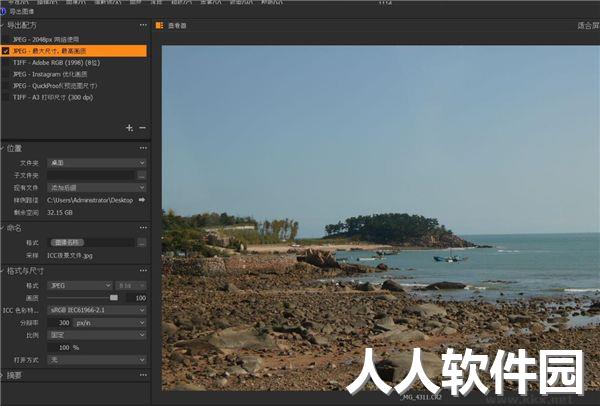Collapse the 导出配方 section
This screenshot has height=406, width=600.
point(2,25)
